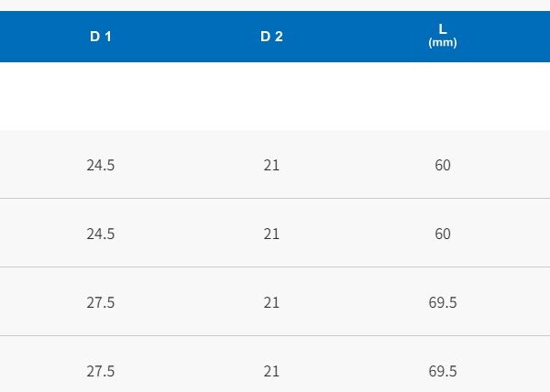The height and width of the screenshot is (392, 550).
Task: Click the L column header letter
Action: click(x=443, y=29)
